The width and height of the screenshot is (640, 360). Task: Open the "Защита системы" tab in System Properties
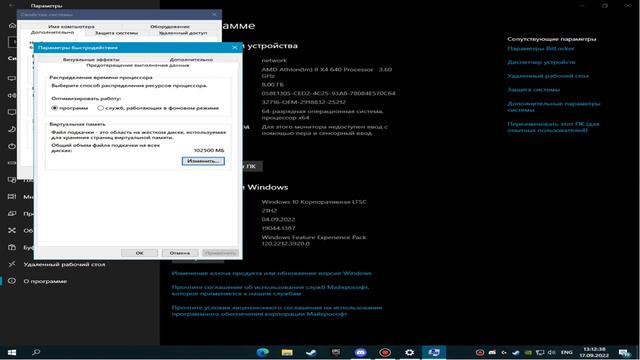pos(116,33)
